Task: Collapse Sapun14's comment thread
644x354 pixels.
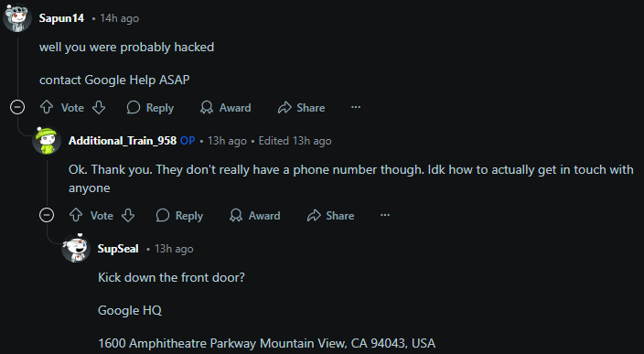Action: point(17,107)
